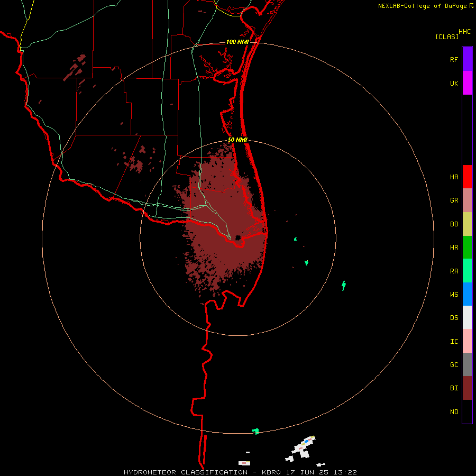476x476 pixels.
Task: Click the purple RF legend swatch
Action: (467, 59)
